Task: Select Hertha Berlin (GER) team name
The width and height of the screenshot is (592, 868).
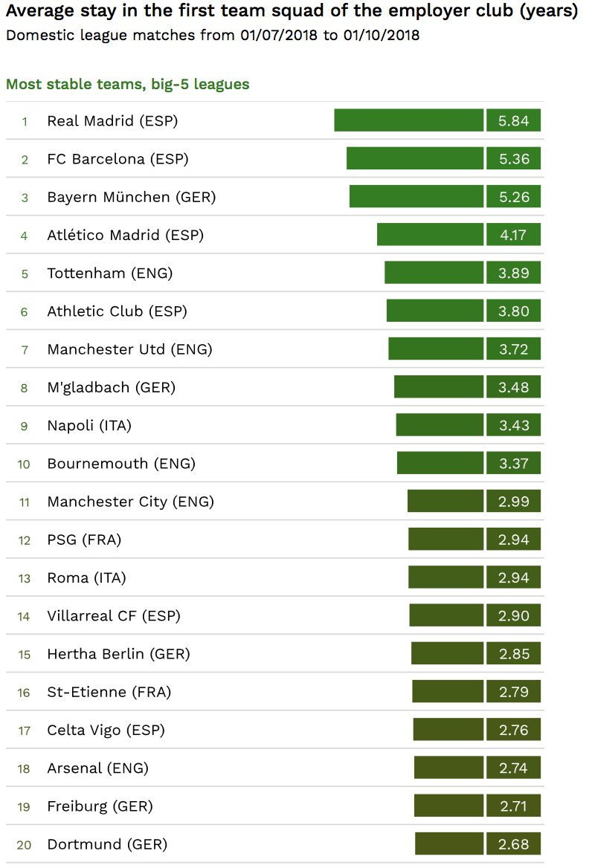Action: pos(118,654)
